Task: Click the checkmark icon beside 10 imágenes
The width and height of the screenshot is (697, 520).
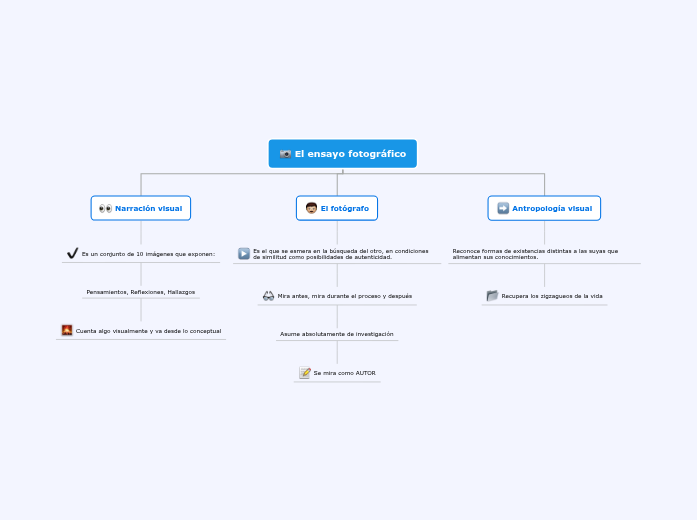Action: pos(72,253)
